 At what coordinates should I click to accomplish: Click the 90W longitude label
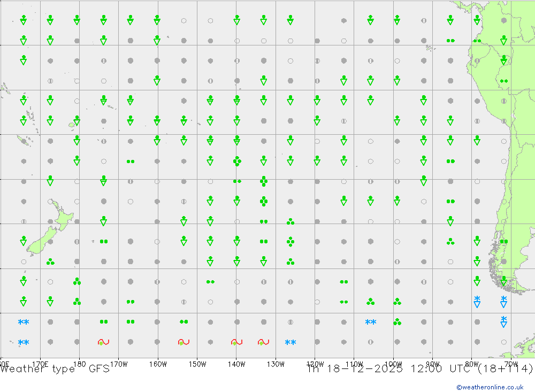pos(432,364)
